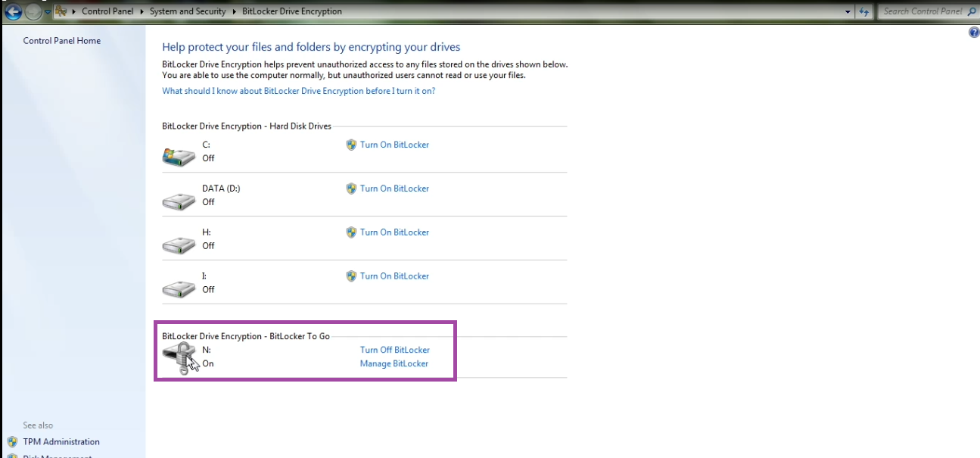
Task: Click the 'DATA (D:)' drive label
Action: (x=221, y=188)
